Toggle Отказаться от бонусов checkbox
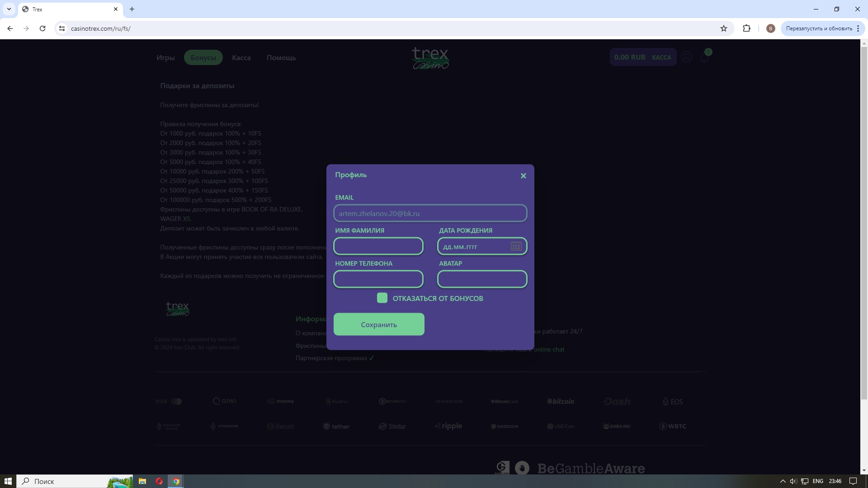The height and width of the screenshot is (488, 868). [382, 298]
